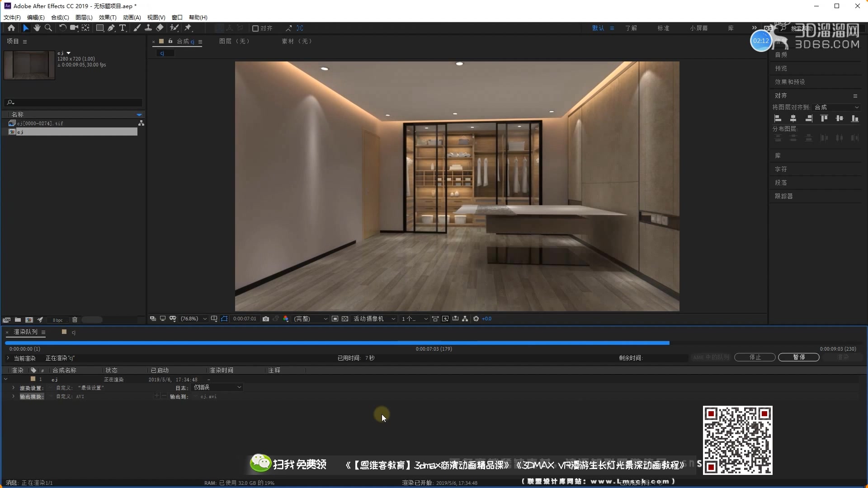Select the Brush tool
The width and height of the screenshot is (868, 488).
137,28
